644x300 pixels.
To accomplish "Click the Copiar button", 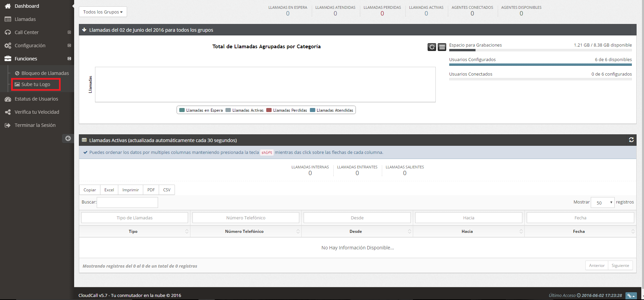I will [x=90, y=190].
